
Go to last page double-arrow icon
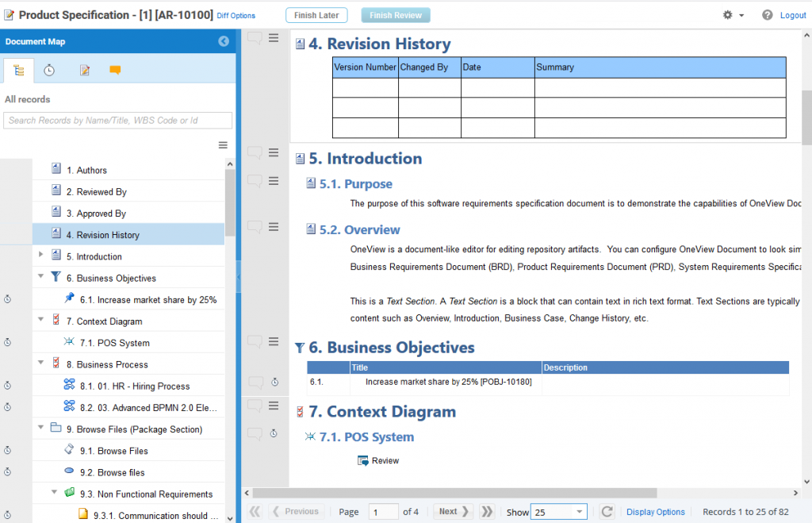tap(488, 512)
